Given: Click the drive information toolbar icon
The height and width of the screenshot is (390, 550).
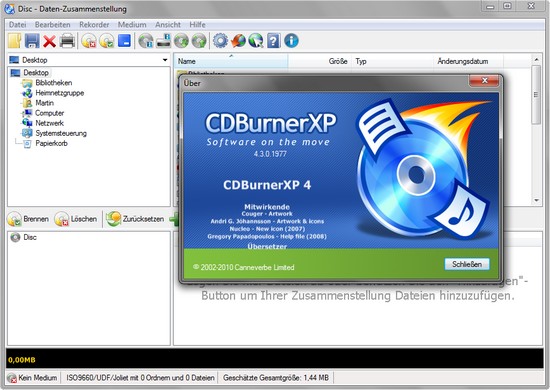Looking at the screenshot, I should point(163,41).
